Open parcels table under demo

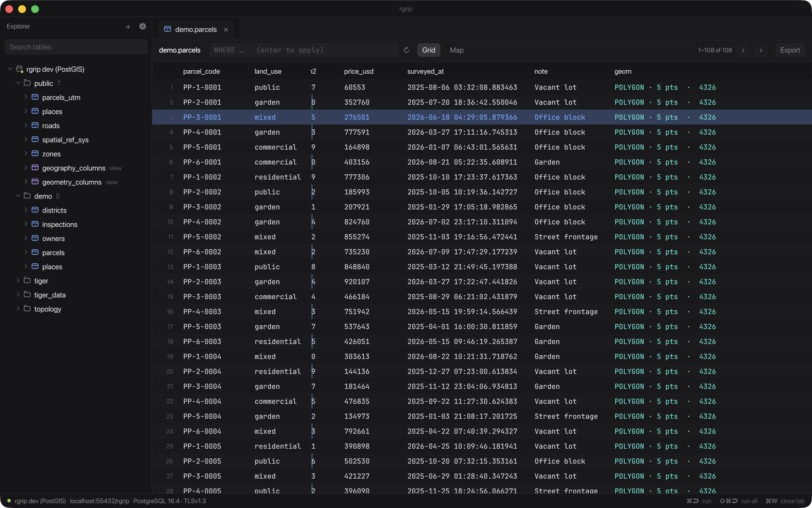coord(53,253)
